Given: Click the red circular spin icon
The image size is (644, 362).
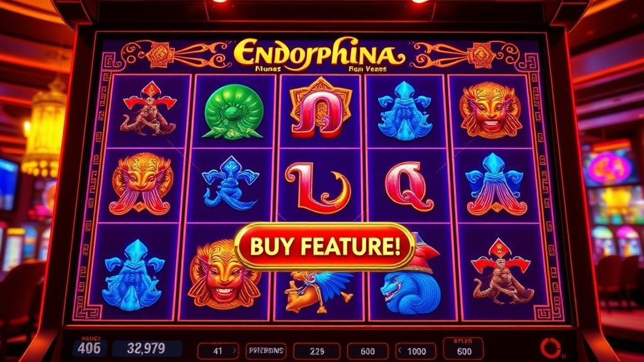Looking at the screenshot, I should point(550,348).
